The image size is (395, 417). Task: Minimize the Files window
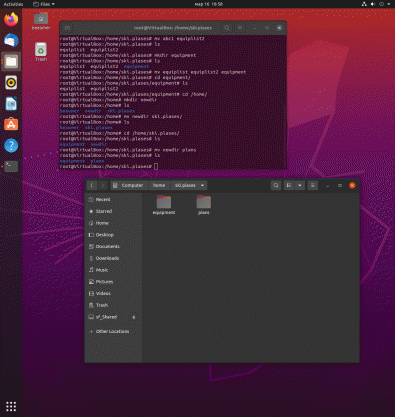click(x=328, y=186)
